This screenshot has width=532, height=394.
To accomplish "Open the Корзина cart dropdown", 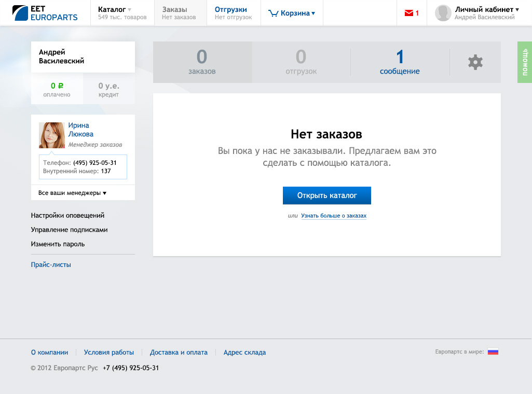I will click(292, 13).
